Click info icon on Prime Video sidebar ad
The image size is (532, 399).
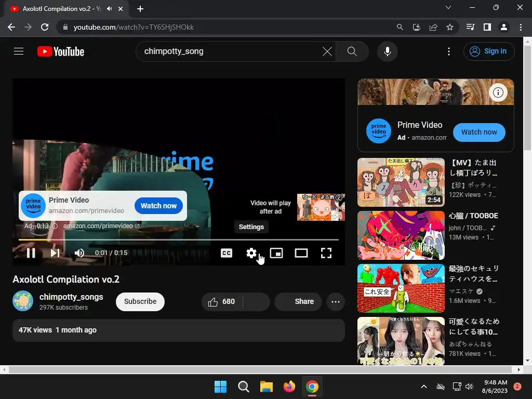(498, 92)
